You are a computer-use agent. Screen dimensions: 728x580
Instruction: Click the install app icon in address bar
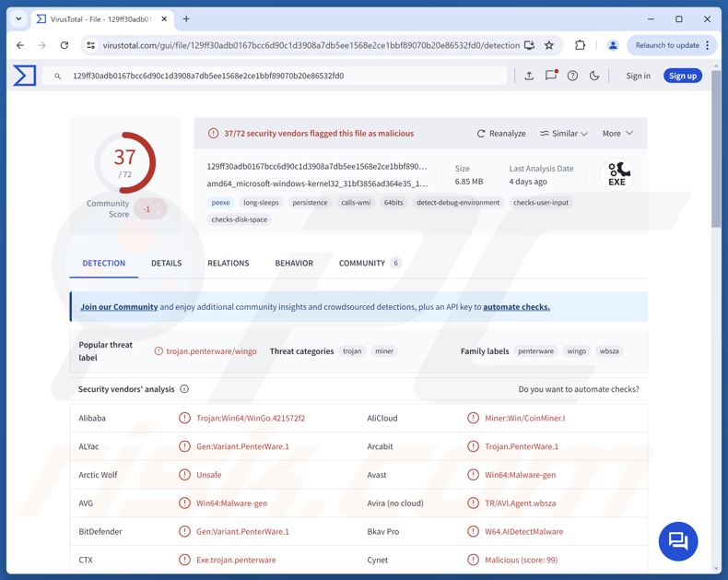[x=529, y=45]
